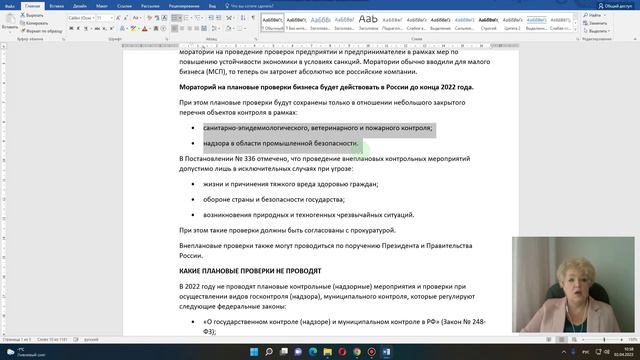This screenshot has width=640, height=360.
Task: Click the Заменить (Replace) button
Action: point(596,23)
